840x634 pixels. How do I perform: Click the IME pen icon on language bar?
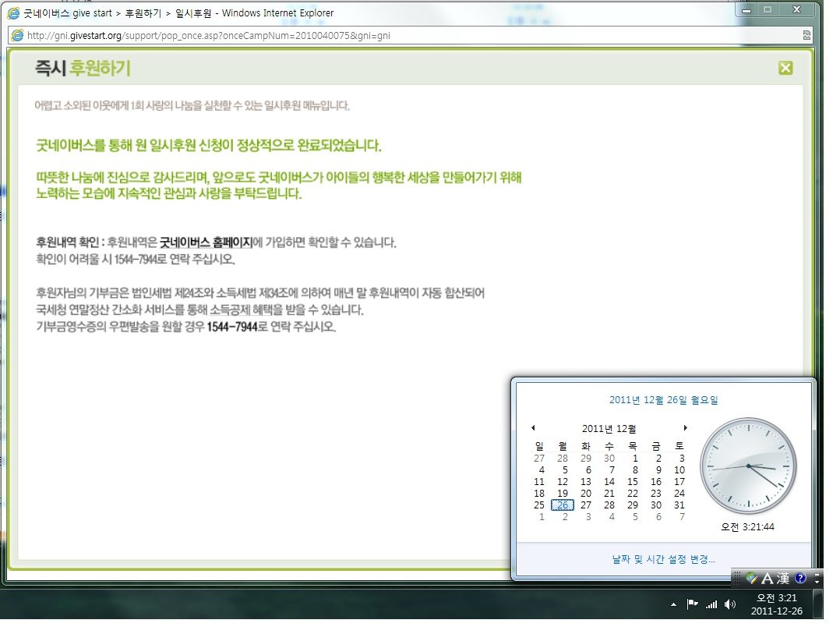coord(752,578)
